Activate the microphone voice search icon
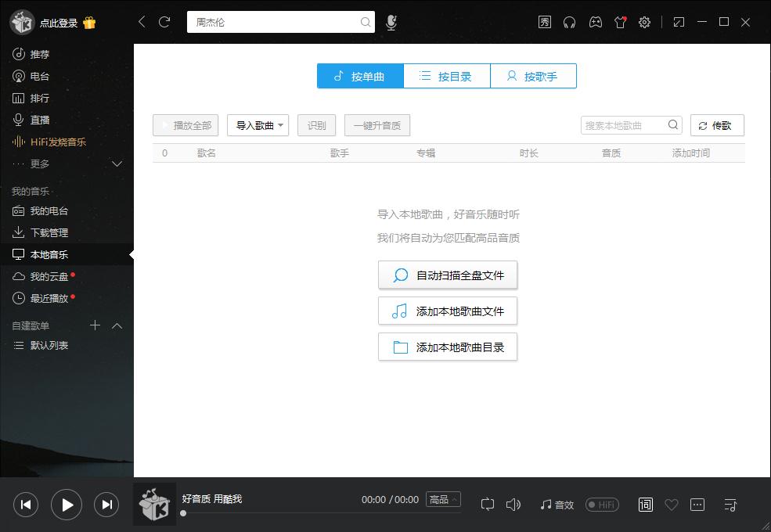This screenshot has width=771, height=532. 391,22
